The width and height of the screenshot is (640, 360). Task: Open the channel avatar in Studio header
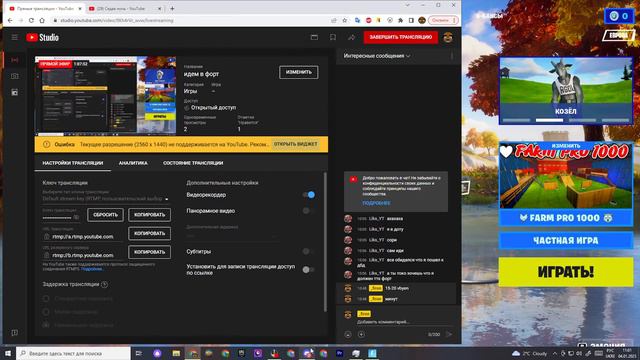click(x=448, y=38)
